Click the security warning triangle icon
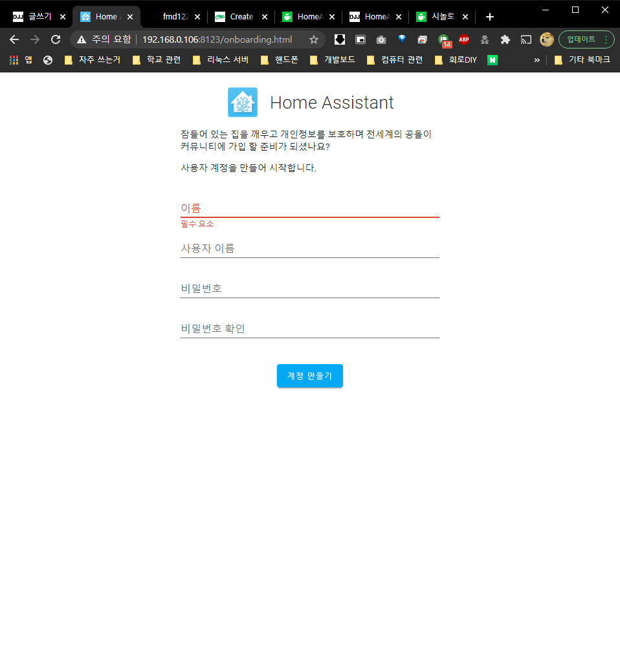620x672 pixels. pyautogui.click(x=81, y=39)
